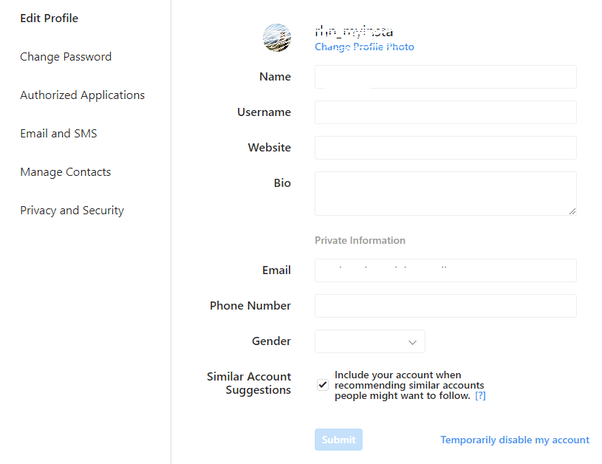This screenshot has height=464, width=602.
Task: Navigate to Privacy and Security
Action: click(72, 210)
